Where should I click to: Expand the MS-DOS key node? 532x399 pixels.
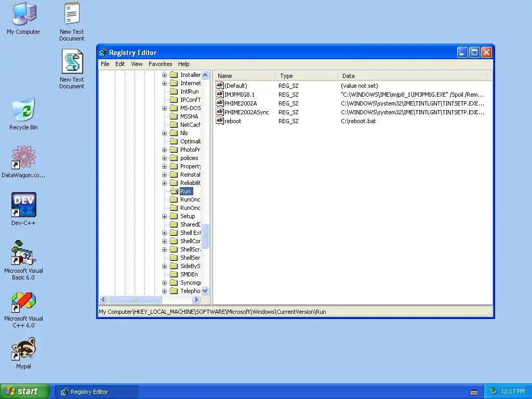(x=164, y=108)
